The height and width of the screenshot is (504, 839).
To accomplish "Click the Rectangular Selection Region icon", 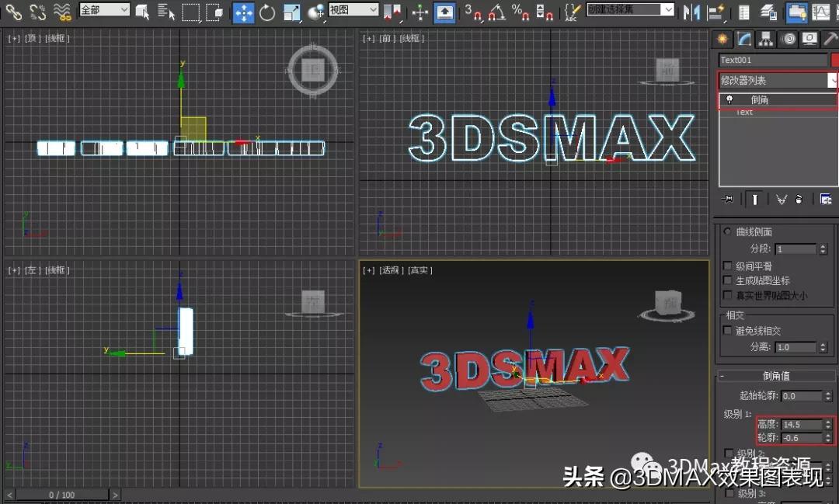I will click(190, 11).
